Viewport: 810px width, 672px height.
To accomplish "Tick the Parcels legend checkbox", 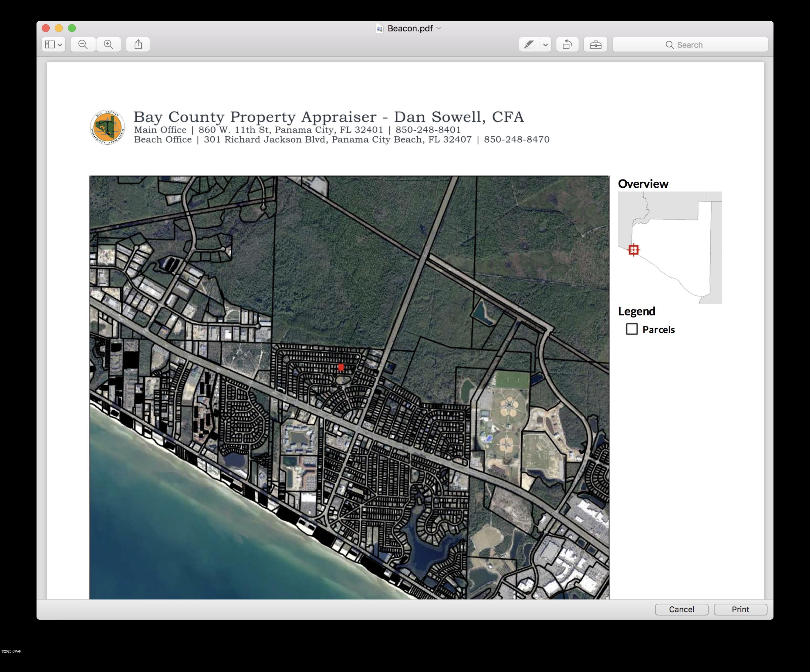I will pyautogui.click(x=632, y=329).
